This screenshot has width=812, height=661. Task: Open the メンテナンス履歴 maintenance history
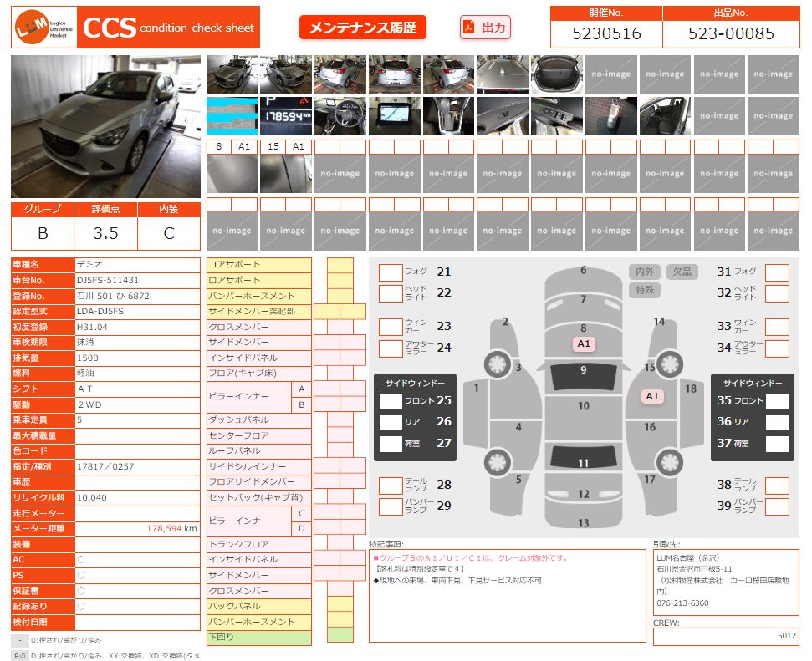(x=363, y=28)
